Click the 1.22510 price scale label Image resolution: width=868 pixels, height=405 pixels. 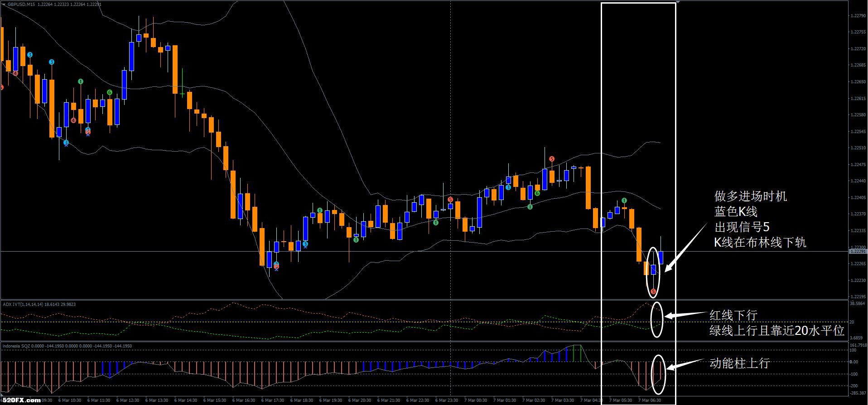857,148
